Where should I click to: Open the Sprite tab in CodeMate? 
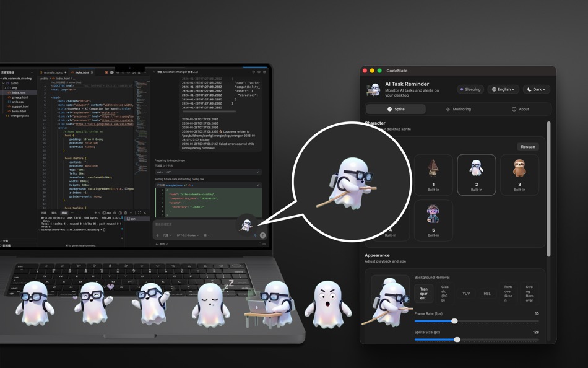(x=396, y=109)
